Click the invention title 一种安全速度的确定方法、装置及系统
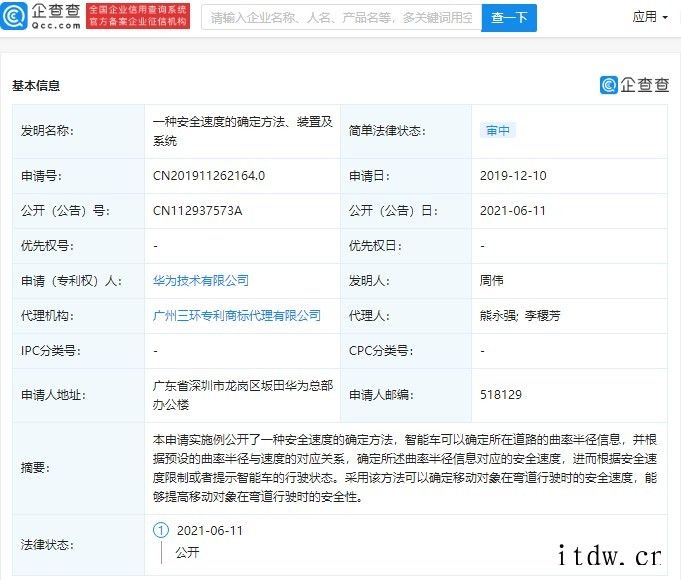 [242, 131]
